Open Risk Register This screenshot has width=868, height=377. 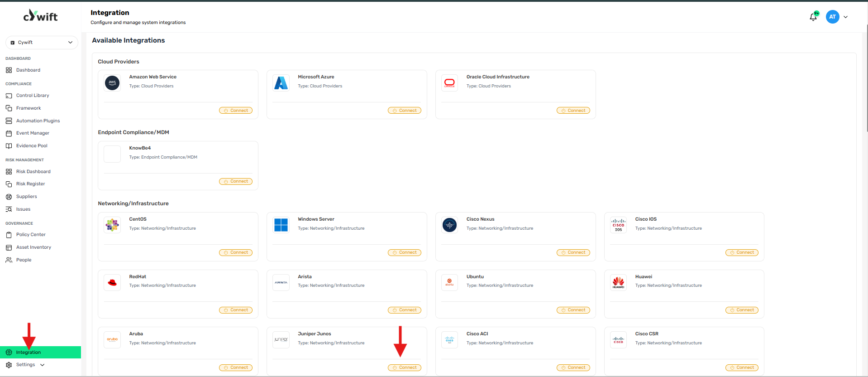coord(30,184)
